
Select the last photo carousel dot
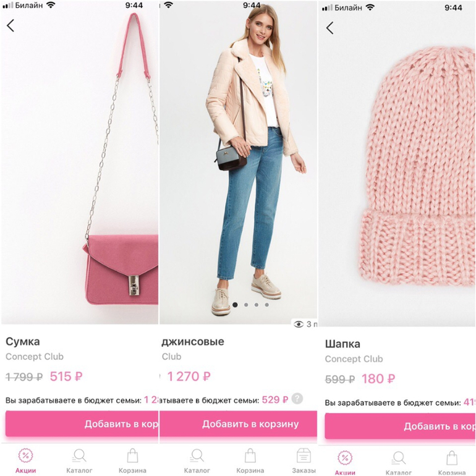(266, 305)
